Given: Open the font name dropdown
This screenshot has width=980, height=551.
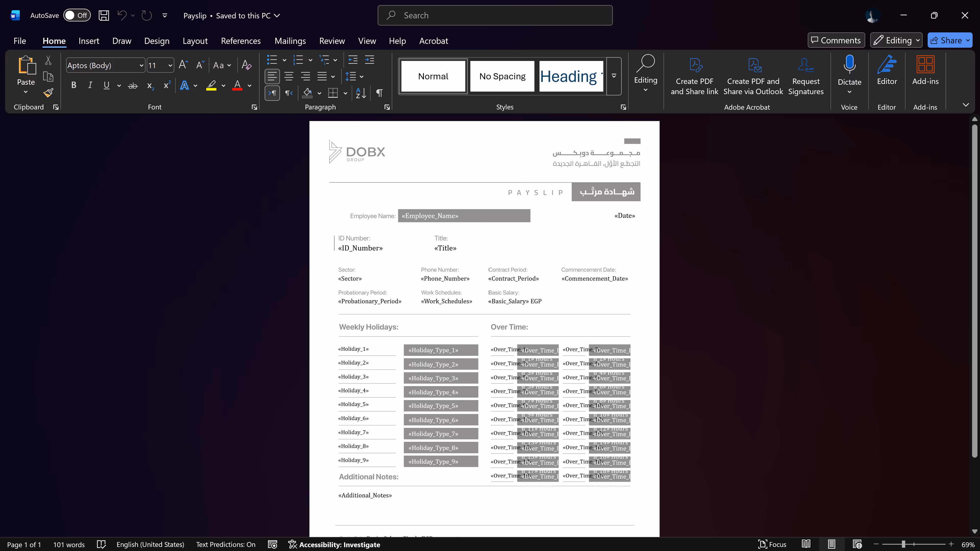Looking at the screenshot, I should click(142, 65).
